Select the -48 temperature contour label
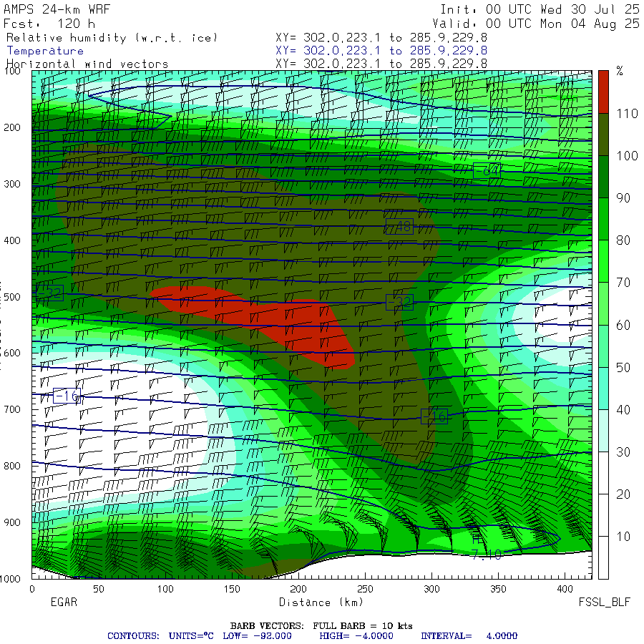The width and height of the screenshot is (644, 644). [399, 227]
